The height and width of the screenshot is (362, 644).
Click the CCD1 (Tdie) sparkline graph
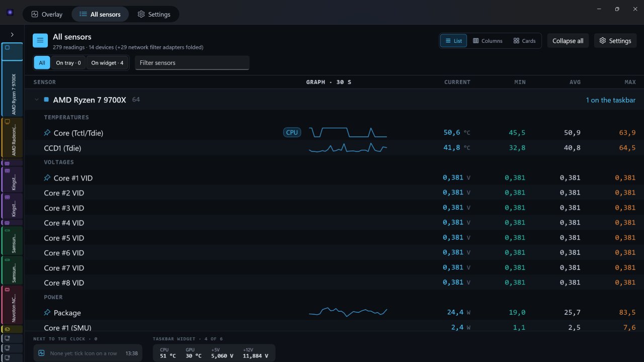348,148
